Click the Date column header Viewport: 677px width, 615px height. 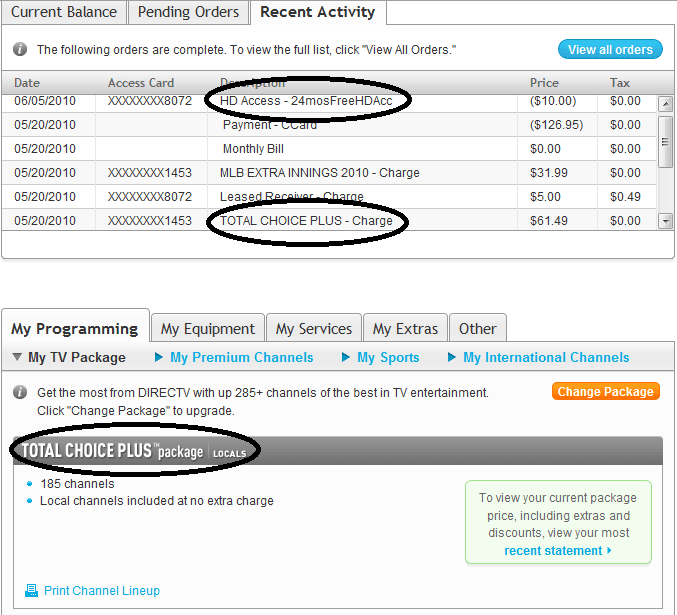(x=27, y=82)
